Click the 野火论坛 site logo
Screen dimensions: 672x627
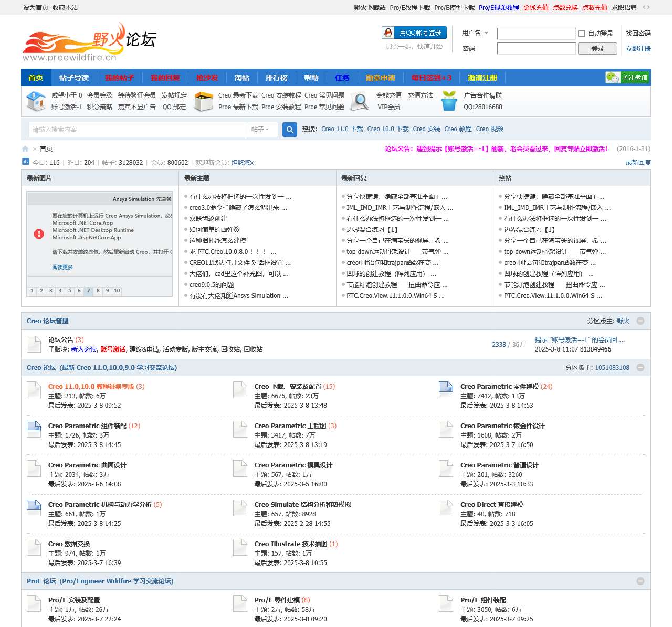pos(89,42)
